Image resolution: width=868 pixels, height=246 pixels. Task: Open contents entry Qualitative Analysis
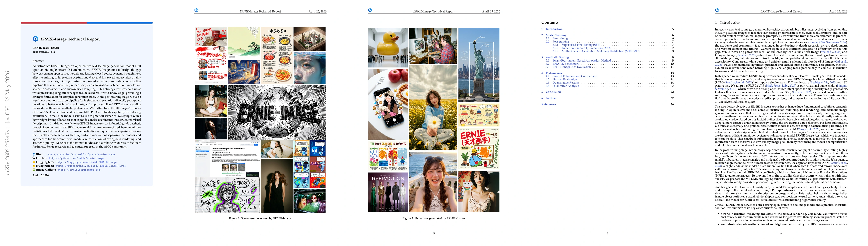(x=562, y=86)
